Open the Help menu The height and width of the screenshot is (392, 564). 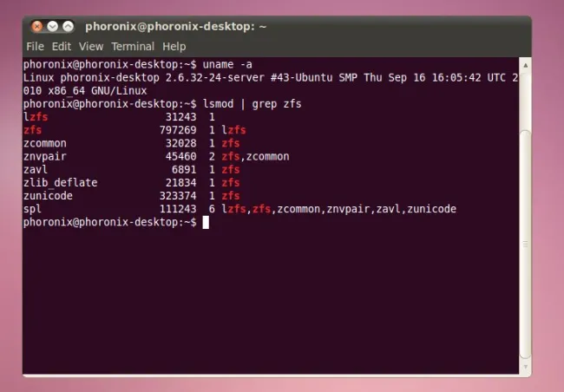pos(174,47)
